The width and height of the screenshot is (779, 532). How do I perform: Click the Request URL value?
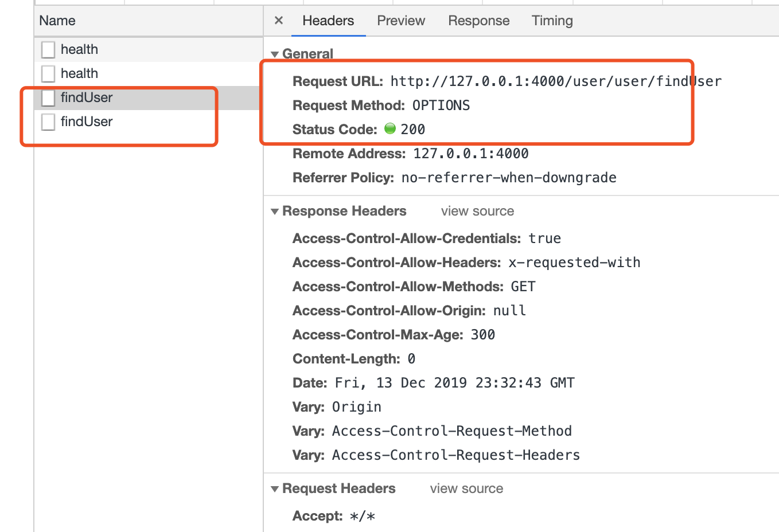(x=556, y=81)
